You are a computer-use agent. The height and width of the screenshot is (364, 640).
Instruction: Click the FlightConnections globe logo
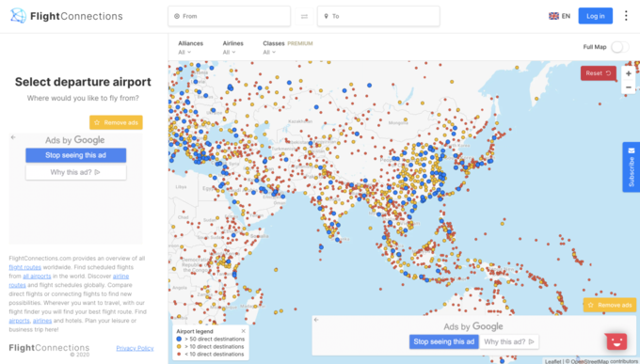point(18,16)
